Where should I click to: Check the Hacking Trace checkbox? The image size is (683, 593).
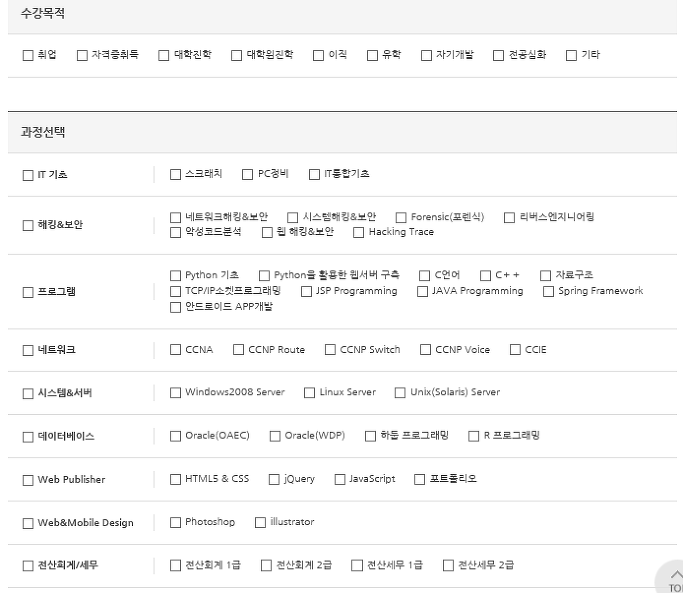(358, 232)
